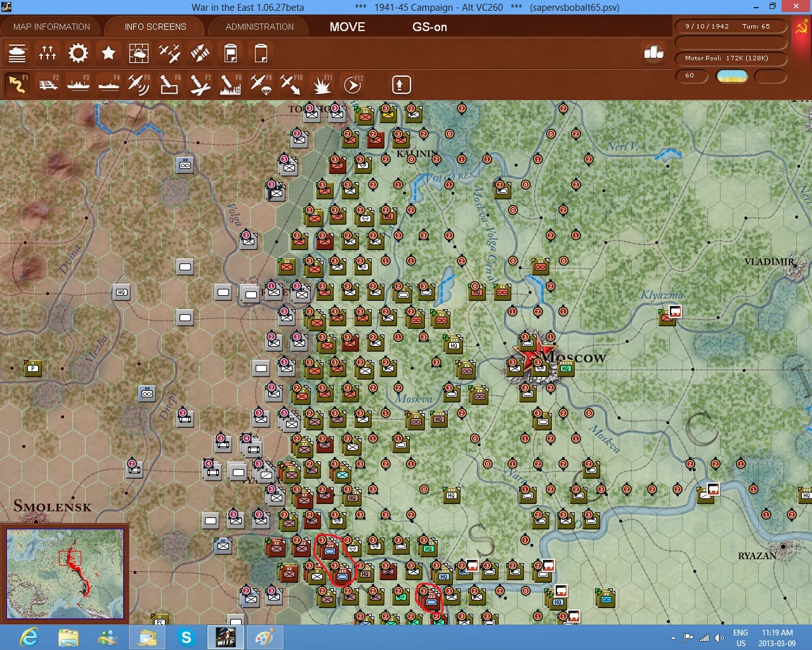The image size is (812, 650).
Task: Select the HQ unit west of Vyazma
Action: (x=122, y=292)
